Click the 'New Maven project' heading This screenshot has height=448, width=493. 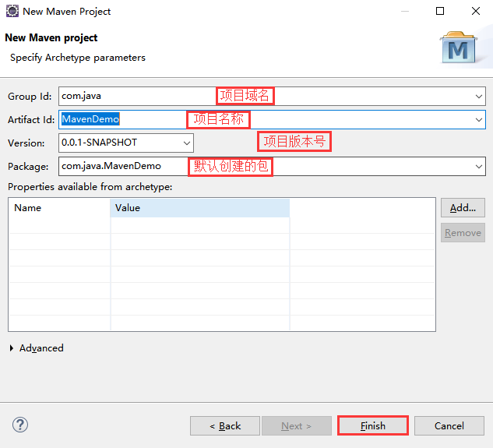point(51,37)
